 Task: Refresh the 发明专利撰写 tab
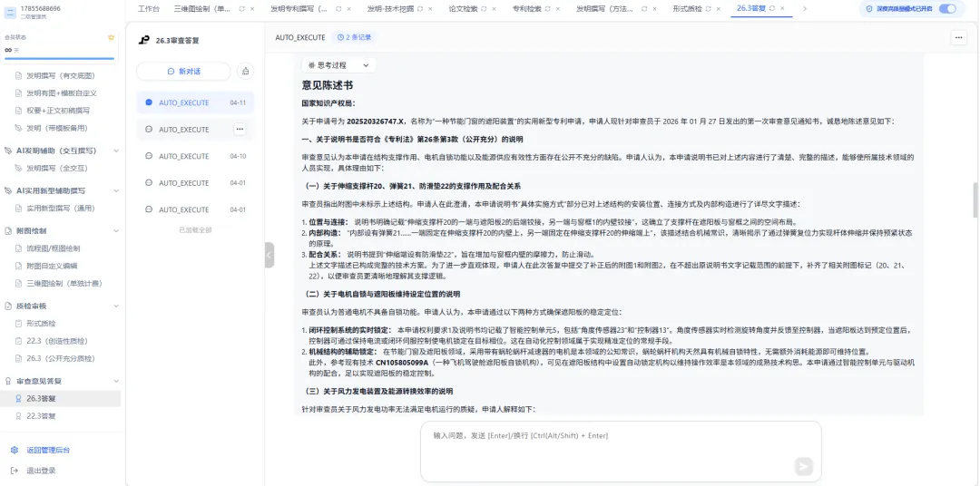point(338,9)
